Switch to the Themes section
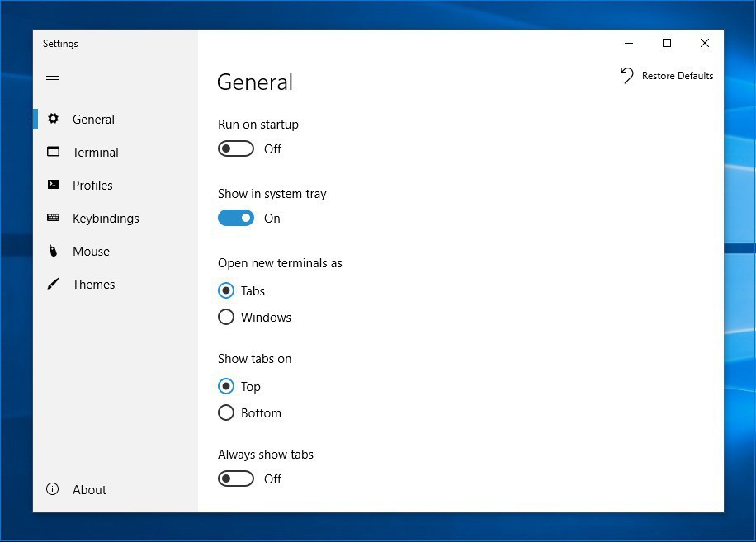 coord(93,284)
